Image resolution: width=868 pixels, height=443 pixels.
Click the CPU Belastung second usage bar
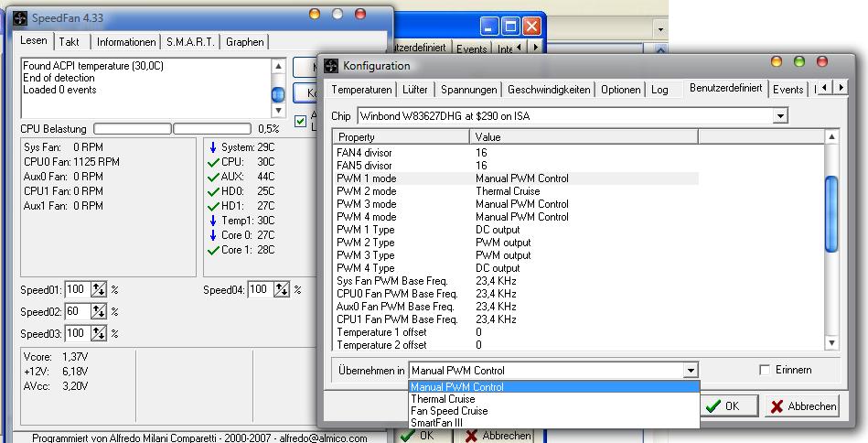coord(212,129)
